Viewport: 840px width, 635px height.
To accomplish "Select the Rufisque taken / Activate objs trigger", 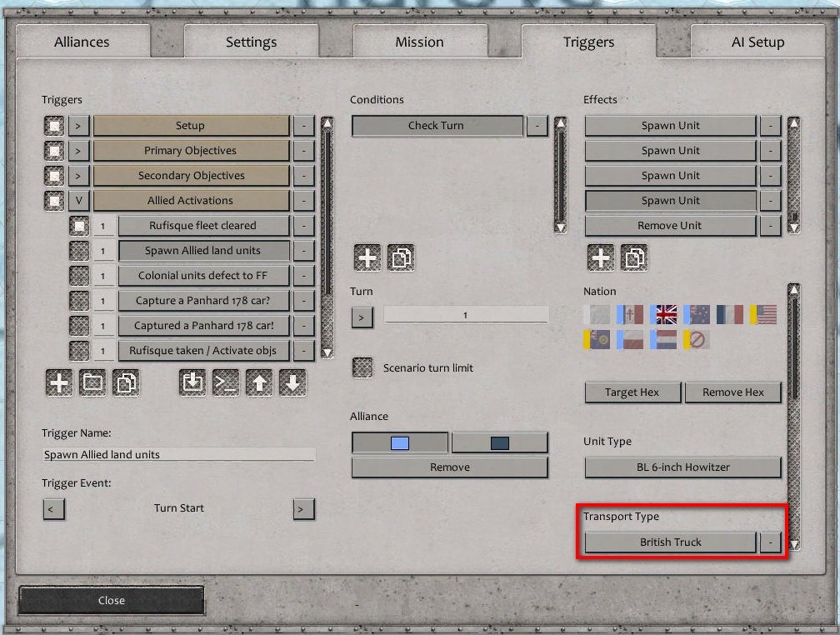I will pyautogui.click(x=203, y=351).
